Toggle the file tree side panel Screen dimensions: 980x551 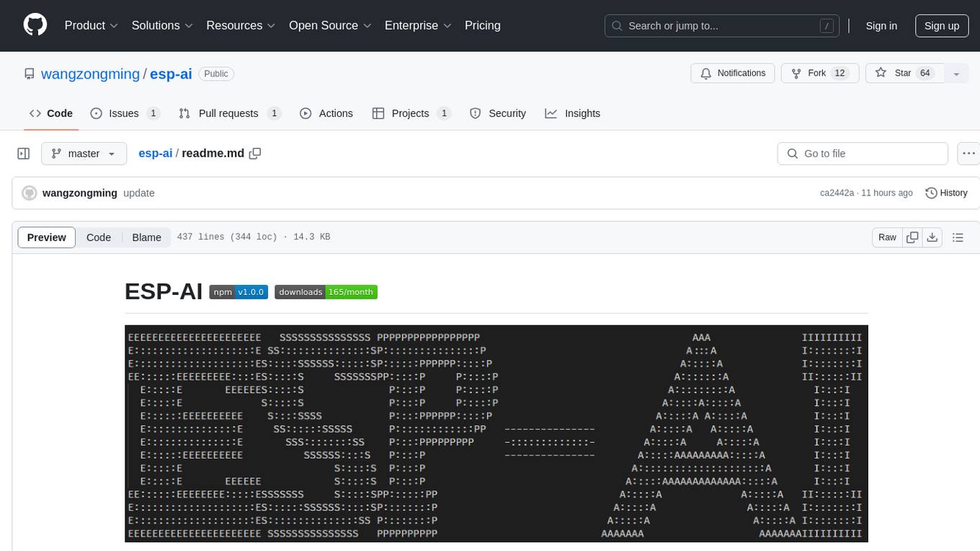click(x=24, y=154)
